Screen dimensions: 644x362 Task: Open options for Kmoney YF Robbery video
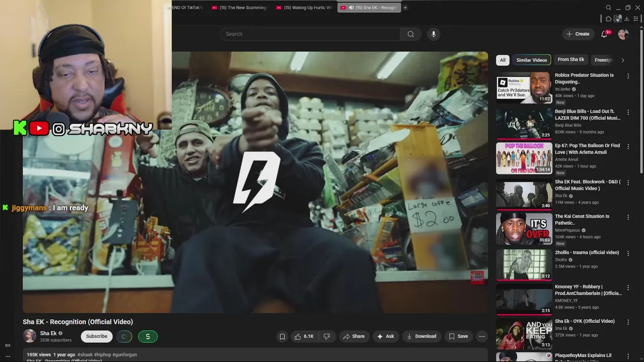(628, 288)
